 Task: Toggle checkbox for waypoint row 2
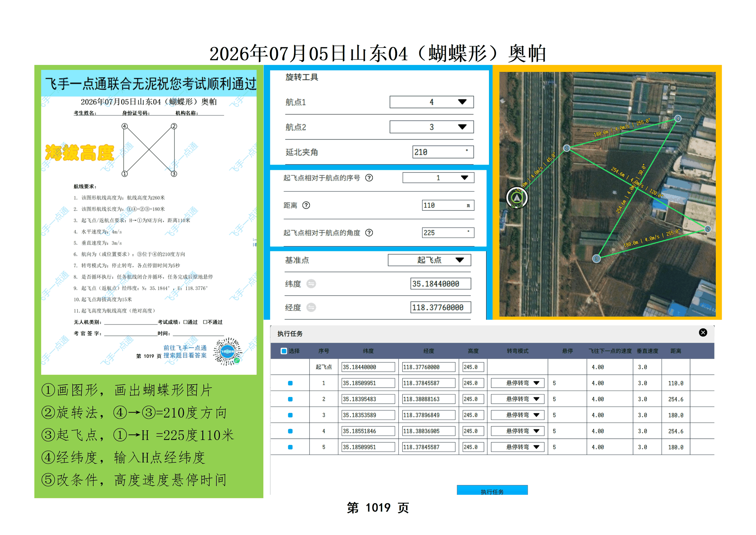tap(290, 399)
